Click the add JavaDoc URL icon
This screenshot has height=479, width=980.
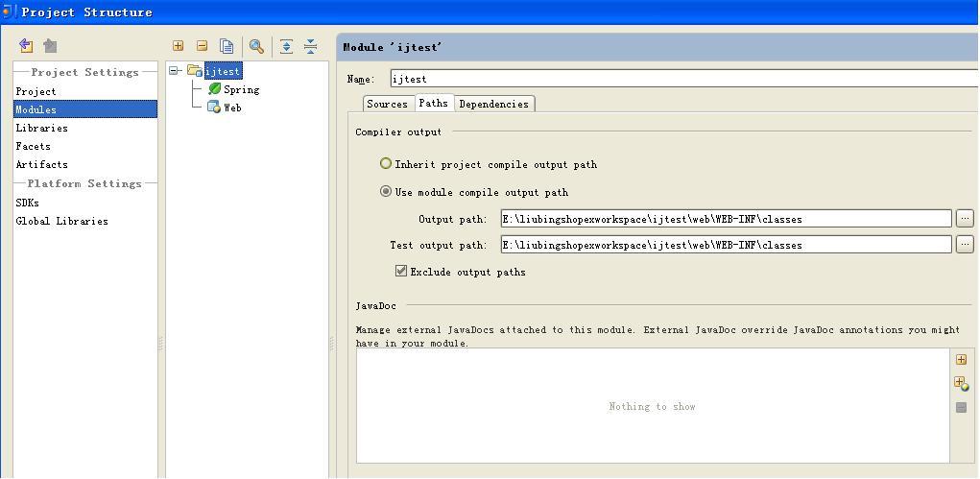click(x=961, y=384)
